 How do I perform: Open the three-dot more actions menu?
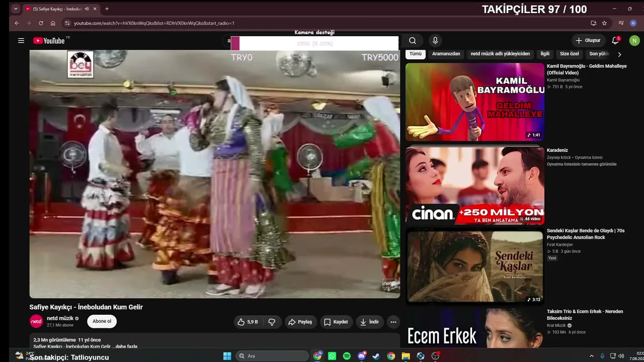pos(393,322)
